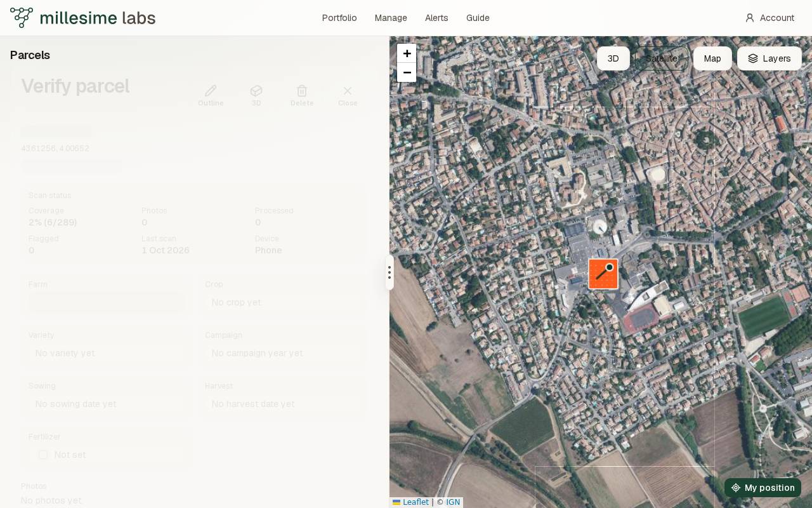The width and height of the screenshot is (812, 508).
Task: Open the Campaign year selector
Action: [283, 353]
